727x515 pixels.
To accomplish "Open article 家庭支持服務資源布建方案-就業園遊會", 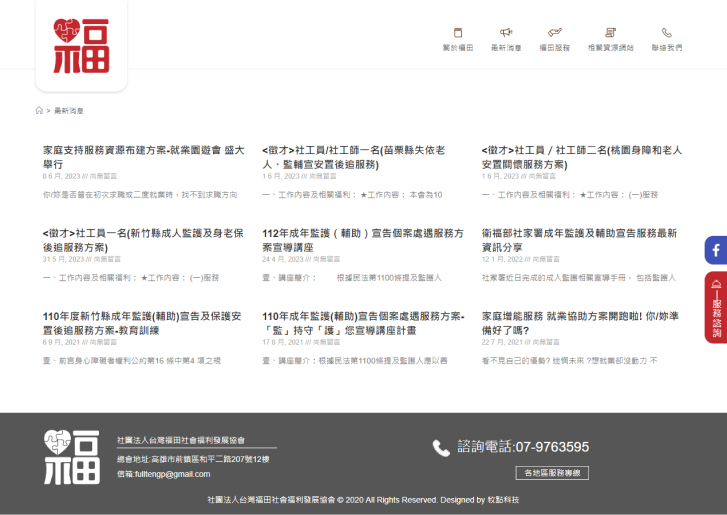I will pyautogui.click(x=143, y=157).
